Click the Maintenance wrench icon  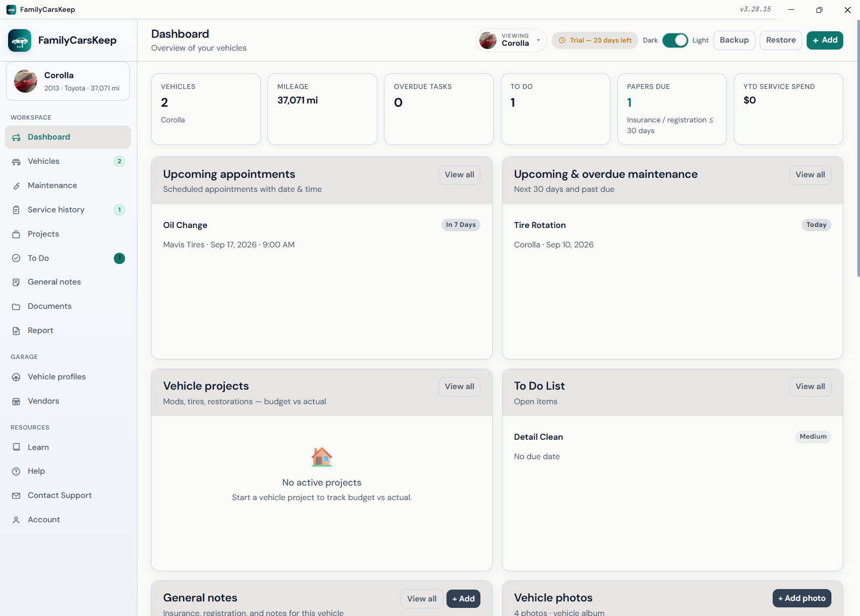[16, 186]
